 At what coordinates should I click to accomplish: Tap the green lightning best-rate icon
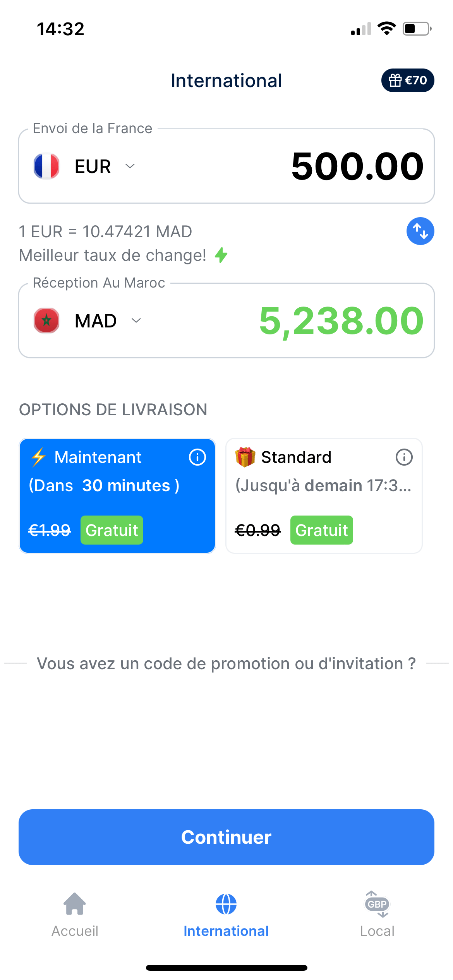(x=221, y=255)
